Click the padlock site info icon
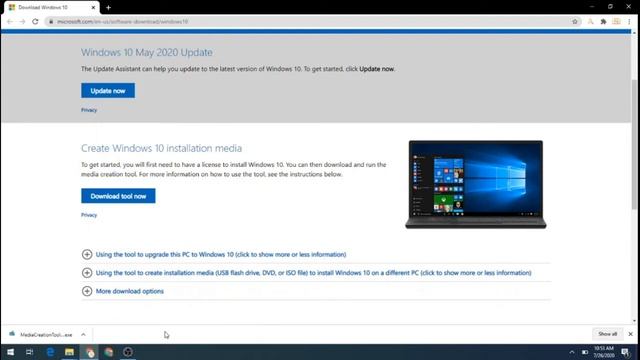The width and height of the screenshot is (640, 360). click(51, 21)
